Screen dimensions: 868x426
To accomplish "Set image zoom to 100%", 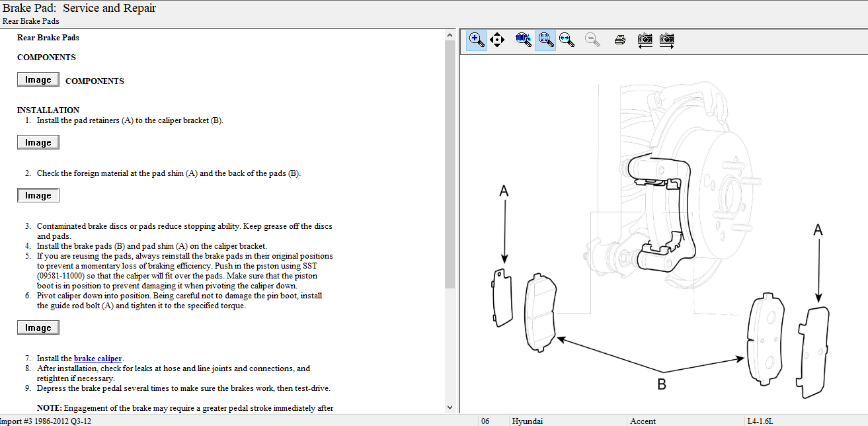I will [523, 40].
